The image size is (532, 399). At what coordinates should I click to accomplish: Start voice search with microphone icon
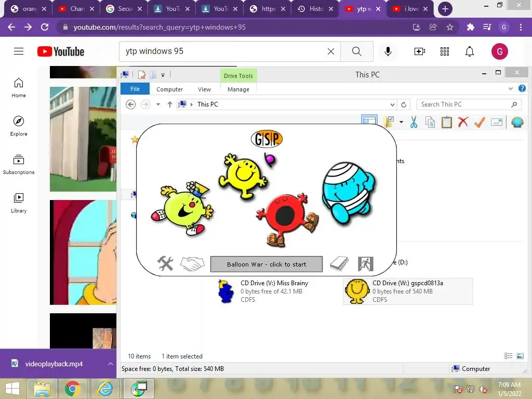pyautogui.click(x=388, y=51)
